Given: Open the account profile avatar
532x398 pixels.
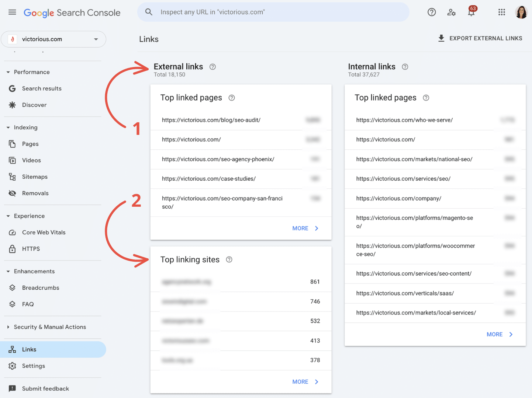Looking at the screenshot, I should (x=521, y=12).
